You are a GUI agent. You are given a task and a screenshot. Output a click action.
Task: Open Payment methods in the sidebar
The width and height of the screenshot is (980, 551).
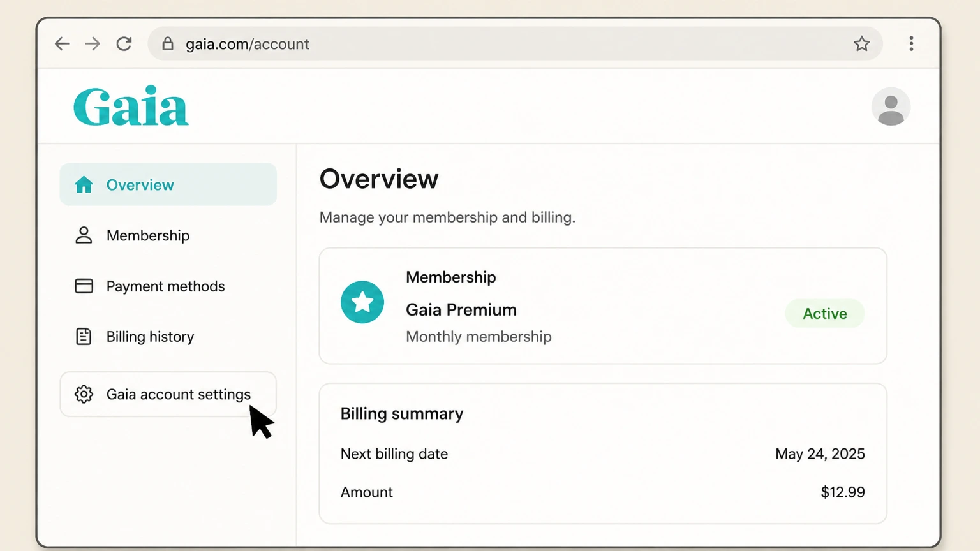tap(168, 286)
